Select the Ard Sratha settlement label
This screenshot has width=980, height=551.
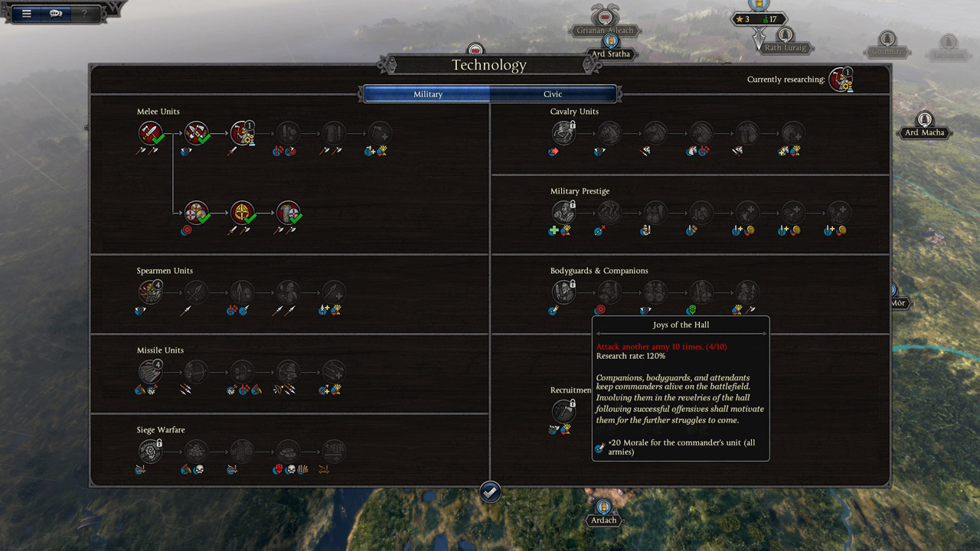point(610,54)
